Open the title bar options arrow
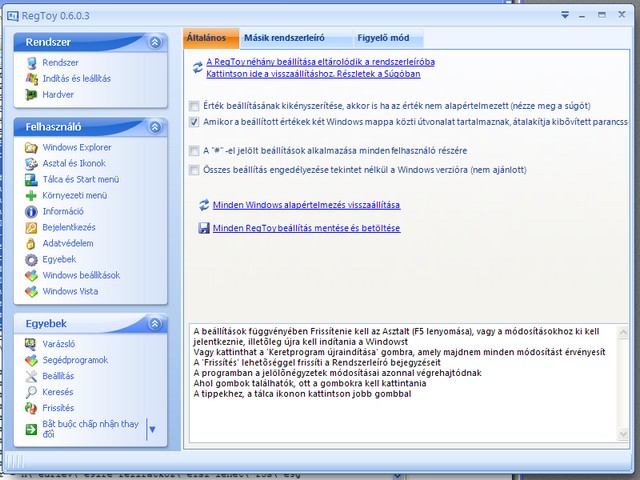640x480 pixels. (565, 15)
